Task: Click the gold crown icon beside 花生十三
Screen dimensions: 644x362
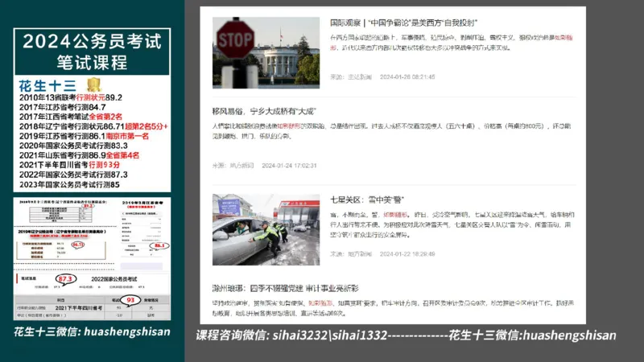Action: pos(93,84)
